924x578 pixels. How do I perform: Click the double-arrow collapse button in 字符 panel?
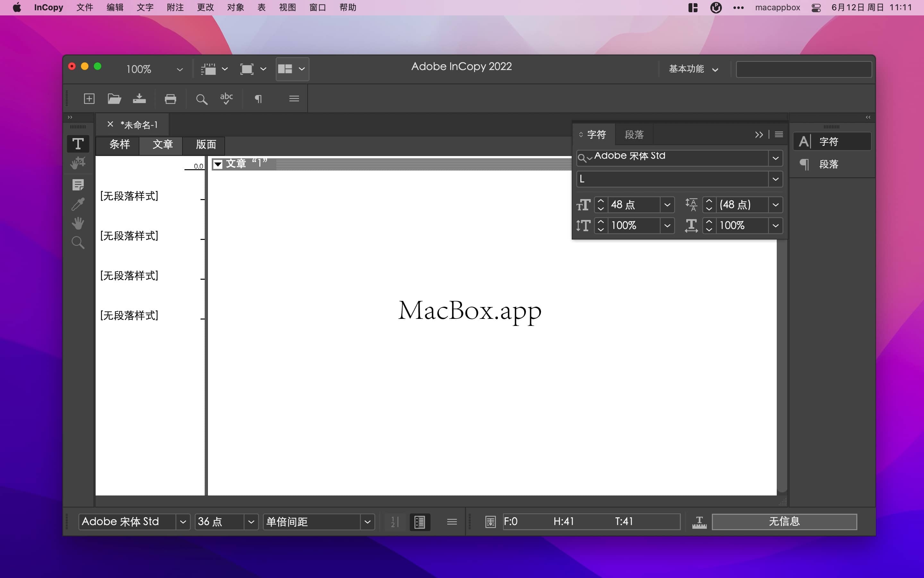coord(759,135)
